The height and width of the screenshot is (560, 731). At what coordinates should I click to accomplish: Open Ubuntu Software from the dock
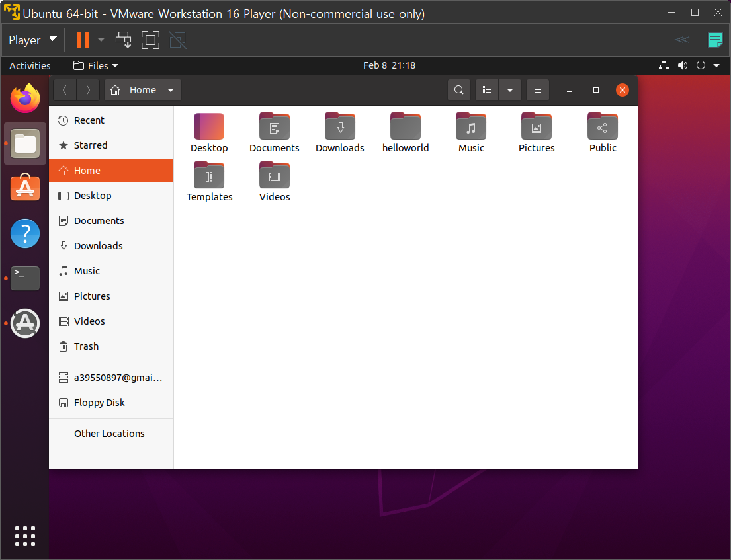pyautogui.click(x=25, y=188)
